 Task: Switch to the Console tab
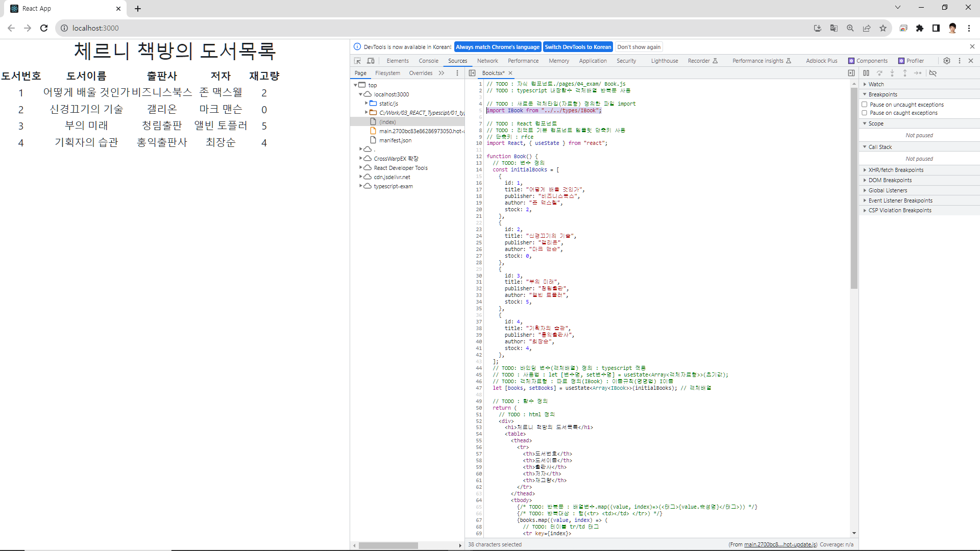pyautogui.click(x=428, y=61)
